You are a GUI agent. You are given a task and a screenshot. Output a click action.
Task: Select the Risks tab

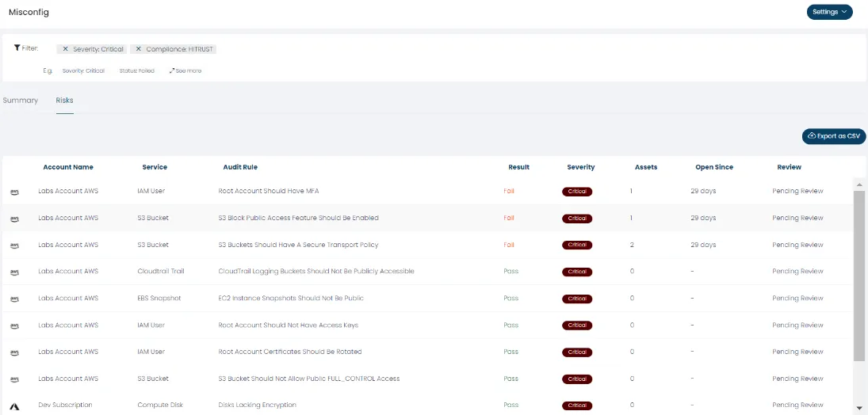point(64,101)
